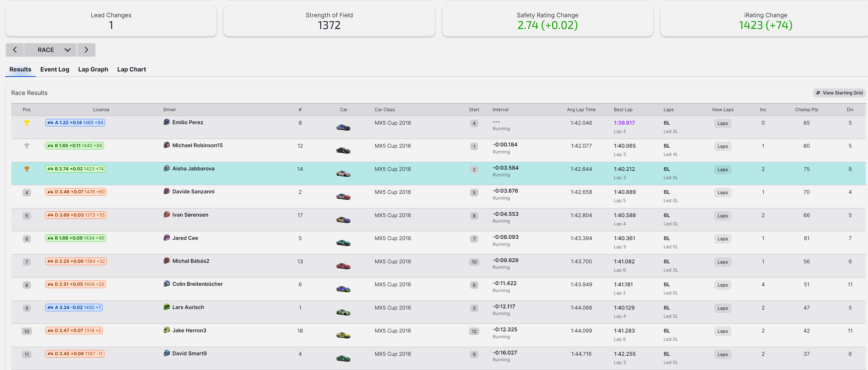Click the Strength of Field 1372 card
868x370 pixels.
[329, 21]
